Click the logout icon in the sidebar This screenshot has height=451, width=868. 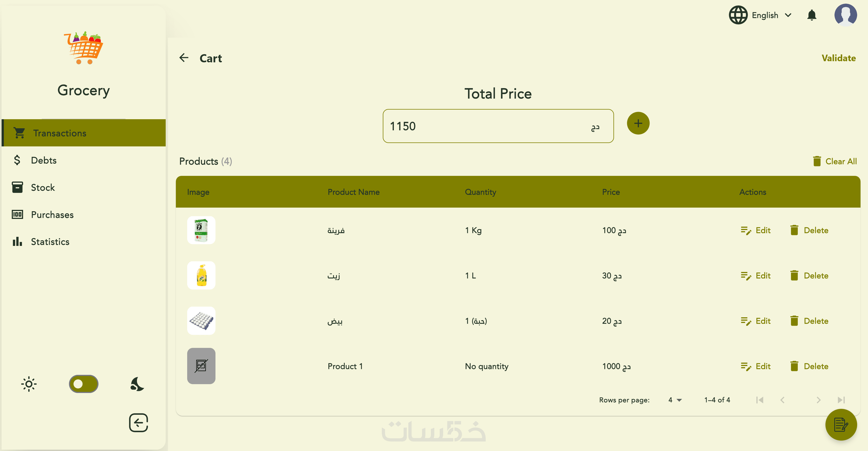(138, 423)
